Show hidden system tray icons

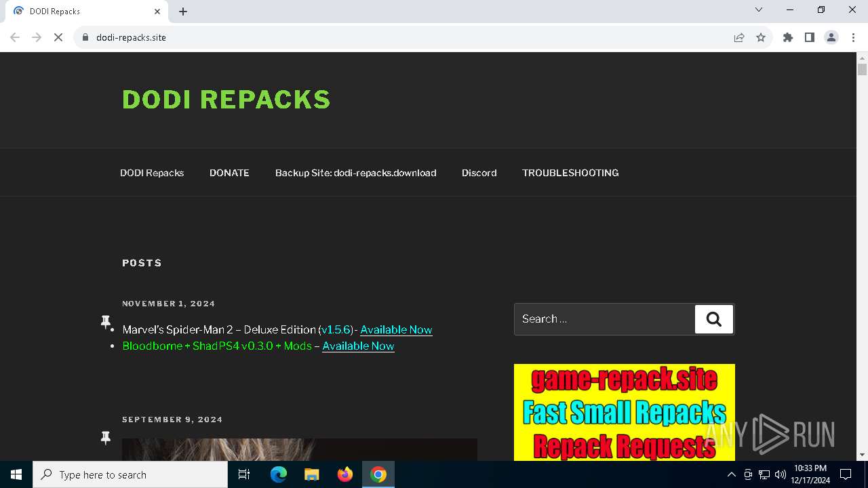tap(731, 474)
